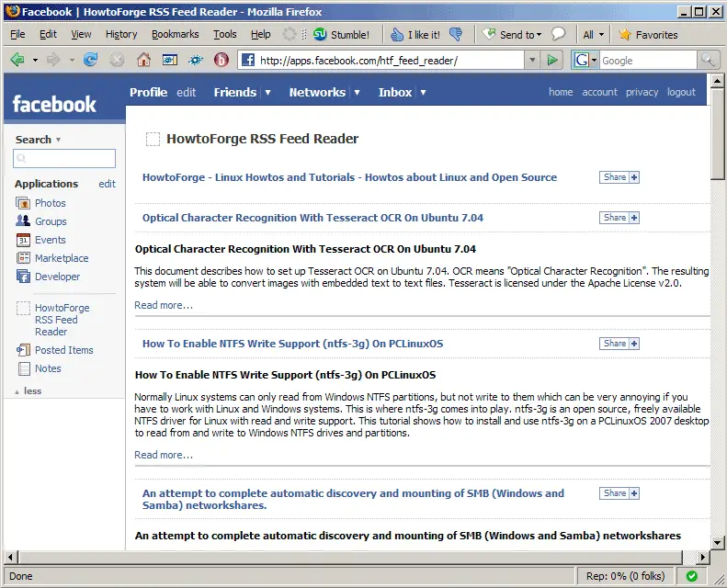Click the Facebook search input field
The width and height of the screenshot is (727, 588).
(64, 158)
